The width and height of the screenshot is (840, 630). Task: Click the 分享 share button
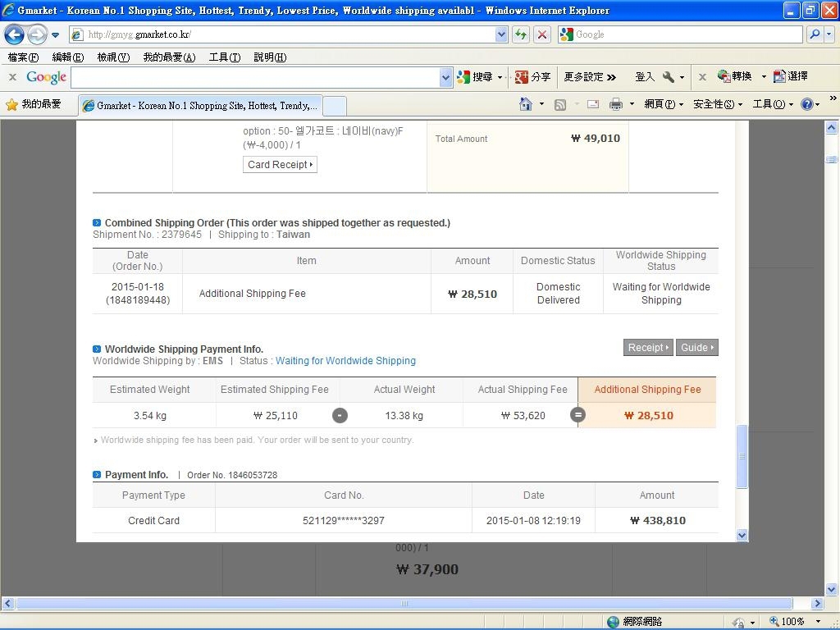pyautogui.click(x=532, y=77)
